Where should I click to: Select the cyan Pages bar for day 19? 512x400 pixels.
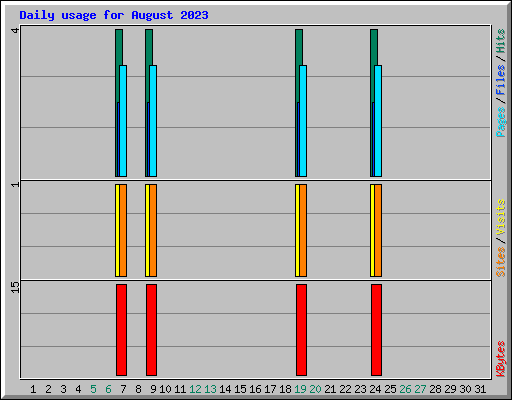tap(303, 121)
